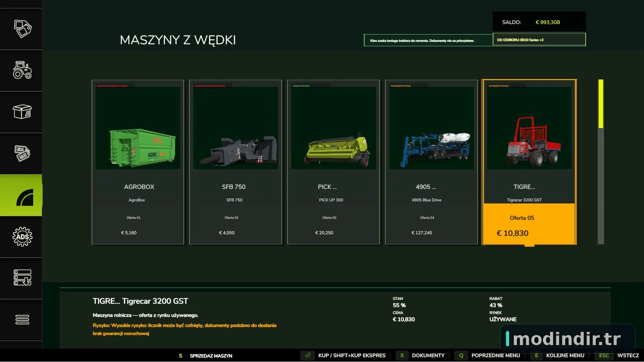Click the AGROBOX card title
The height and width of the screenshot is (362, 644).
139,187
